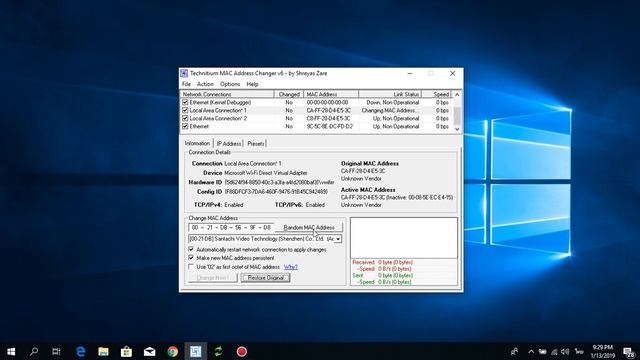Minimize the MAC Address Changer window
This screenshot has width=640, height=360.
[410, 73]
